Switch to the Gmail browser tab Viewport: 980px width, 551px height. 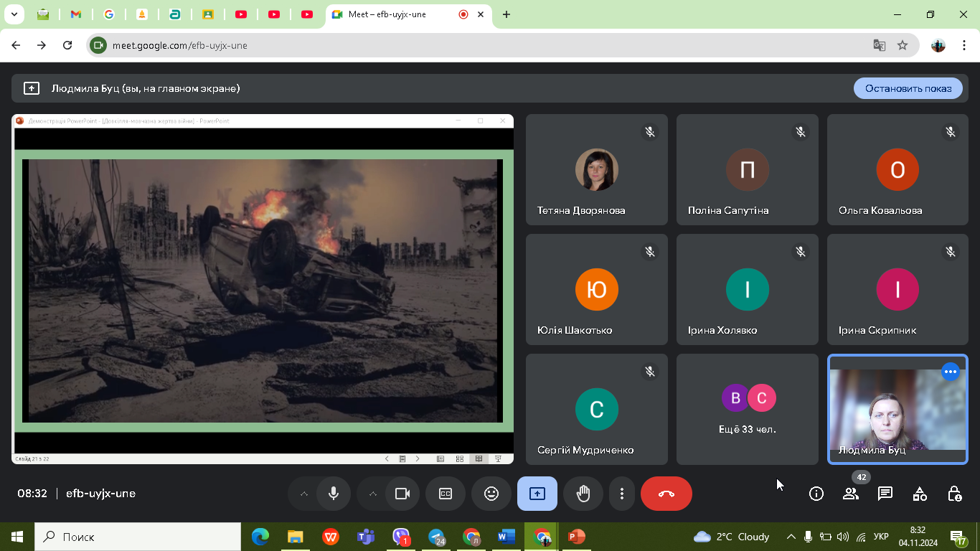pos(76,14)
